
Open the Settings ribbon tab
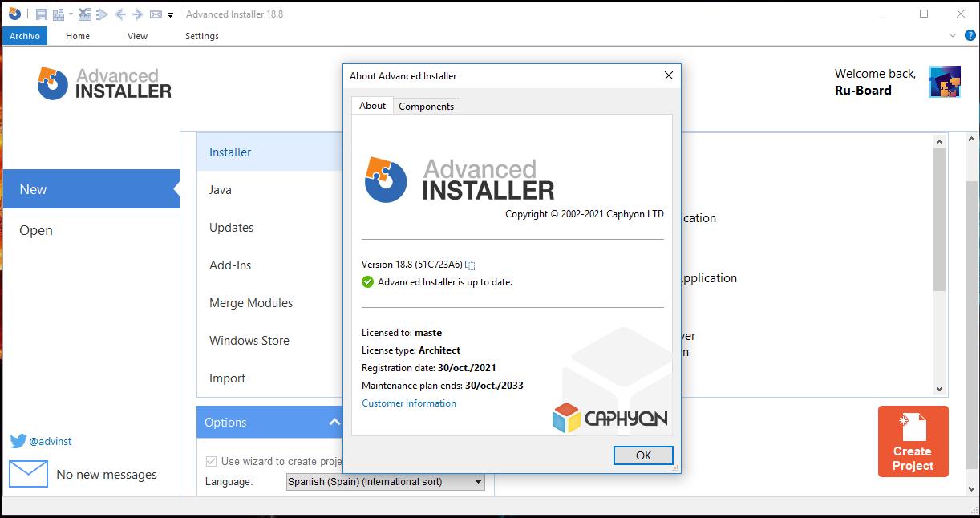(x=202, y=36)
